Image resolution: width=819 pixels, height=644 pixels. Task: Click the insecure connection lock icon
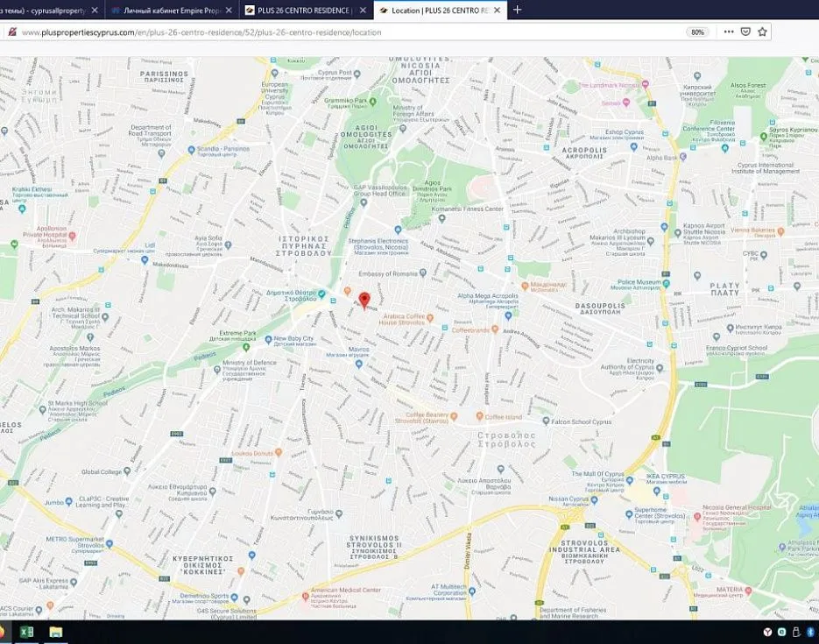tap(12, 32)
